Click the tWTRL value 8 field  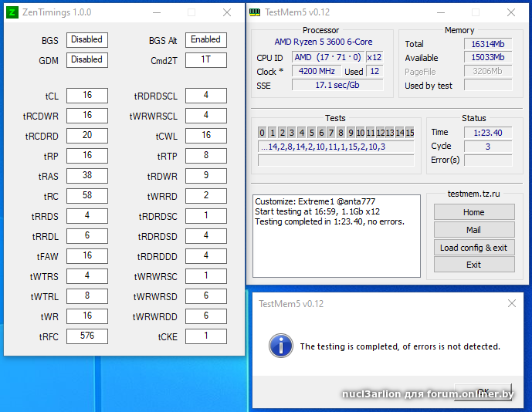[x=87, y=296]
